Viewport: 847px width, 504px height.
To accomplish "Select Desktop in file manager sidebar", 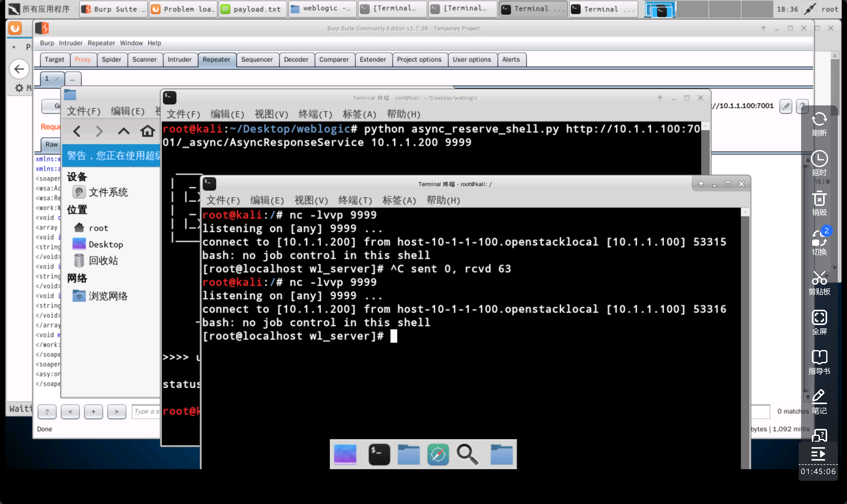I will 105,244.
